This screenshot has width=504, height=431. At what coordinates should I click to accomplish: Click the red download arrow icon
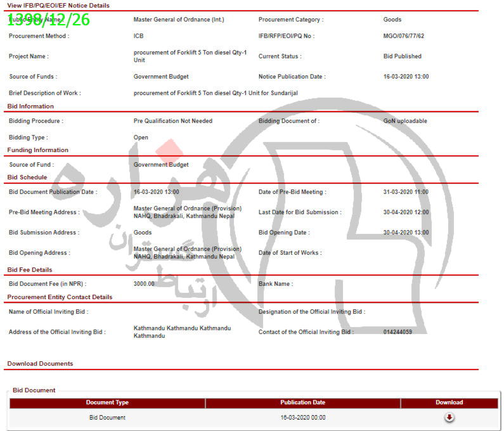(449, 417)
